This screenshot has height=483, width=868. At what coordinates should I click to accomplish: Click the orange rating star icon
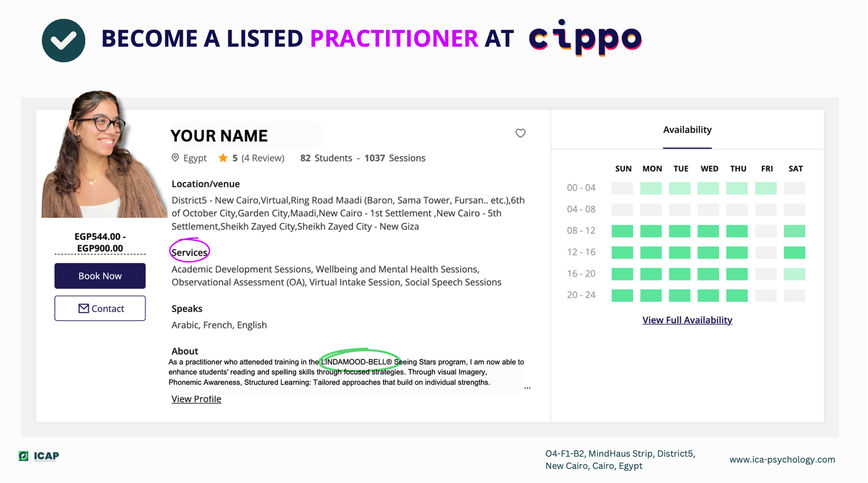223,158
